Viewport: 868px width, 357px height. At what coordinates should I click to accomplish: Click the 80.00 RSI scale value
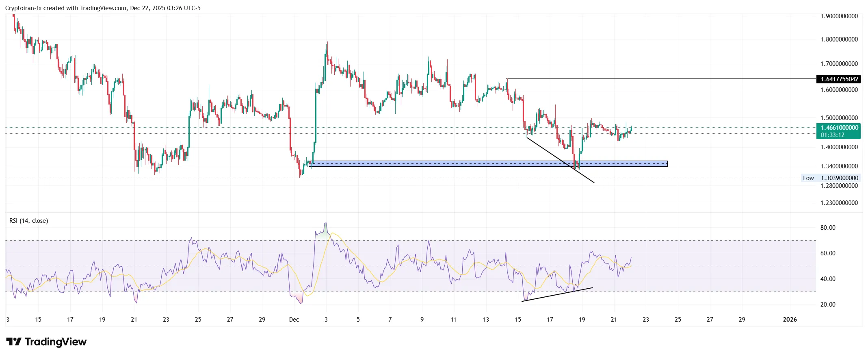(828, 228)
